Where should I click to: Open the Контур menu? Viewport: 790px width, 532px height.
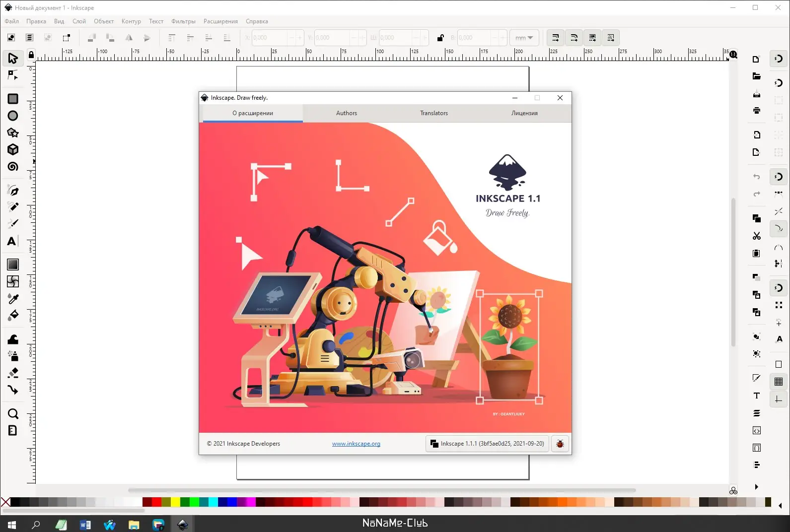pyautogui.click(x=131, y=21)
